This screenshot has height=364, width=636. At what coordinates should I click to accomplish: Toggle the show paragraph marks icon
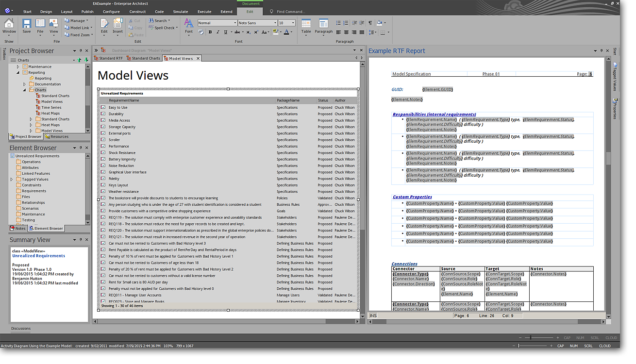[370, 23]
